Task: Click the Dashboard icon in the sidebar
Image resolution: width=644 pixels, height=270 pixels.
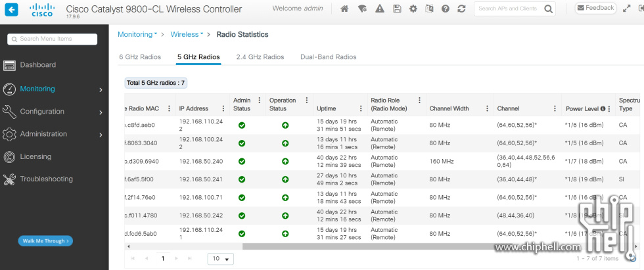Action: click(x=9, y=65)
